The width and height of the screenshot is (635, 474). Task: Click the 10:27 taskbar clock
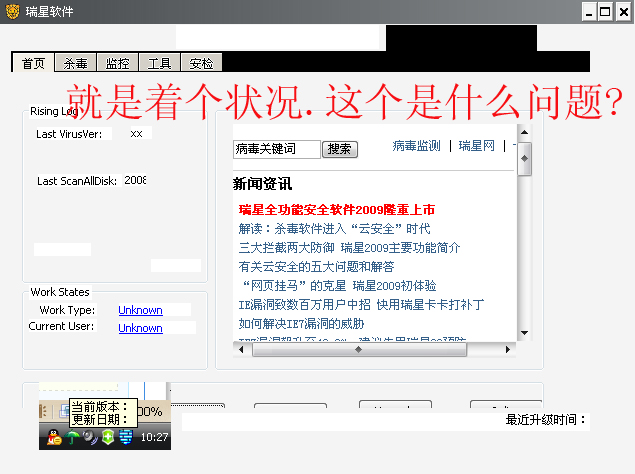pos(154,437)
